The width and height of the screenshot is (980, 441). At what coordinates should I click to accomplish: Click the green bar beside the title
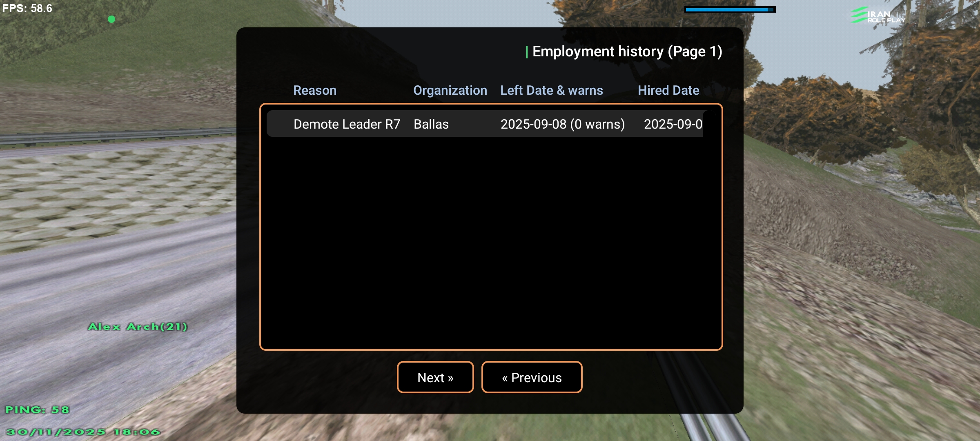pos(527,52)
